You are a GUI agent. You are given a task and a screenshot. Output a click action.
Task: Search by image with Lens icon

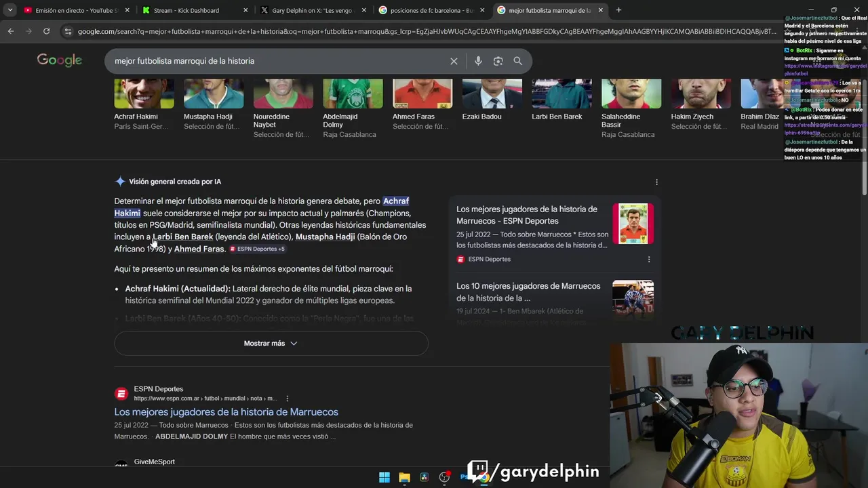click(x=498, y=61)
